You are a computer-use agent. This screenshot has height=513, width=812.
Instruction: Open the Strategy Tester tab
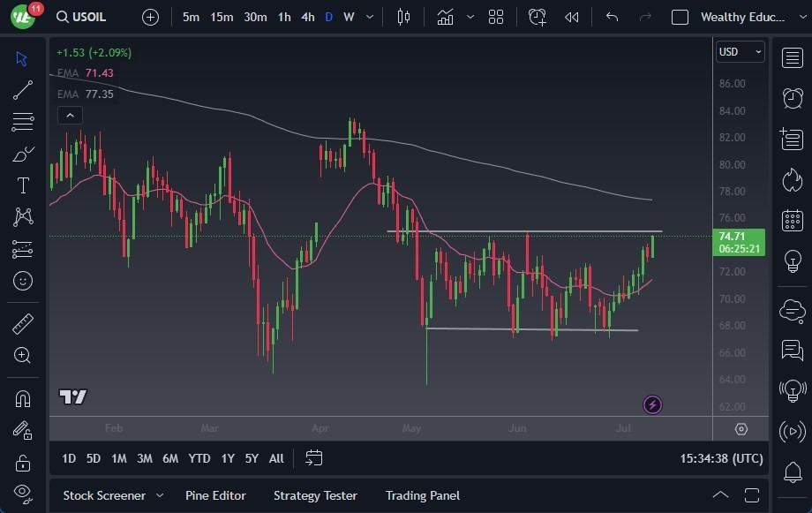tap(315, 495)
